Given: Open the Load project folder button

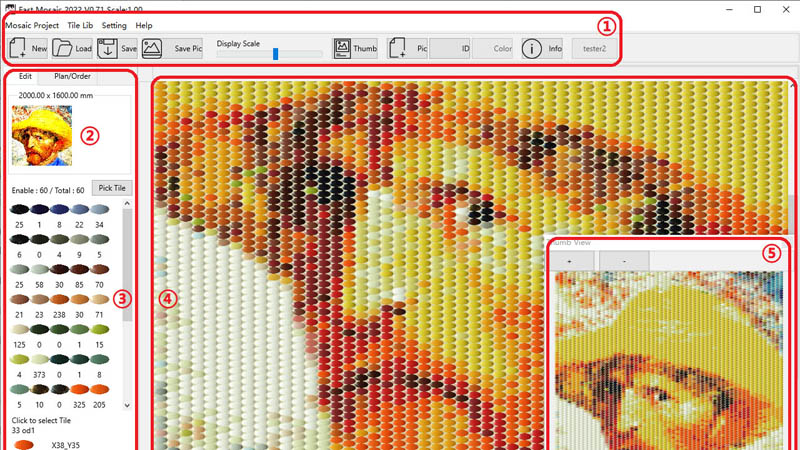Looking at the screenshot, I should click(72, 48).
